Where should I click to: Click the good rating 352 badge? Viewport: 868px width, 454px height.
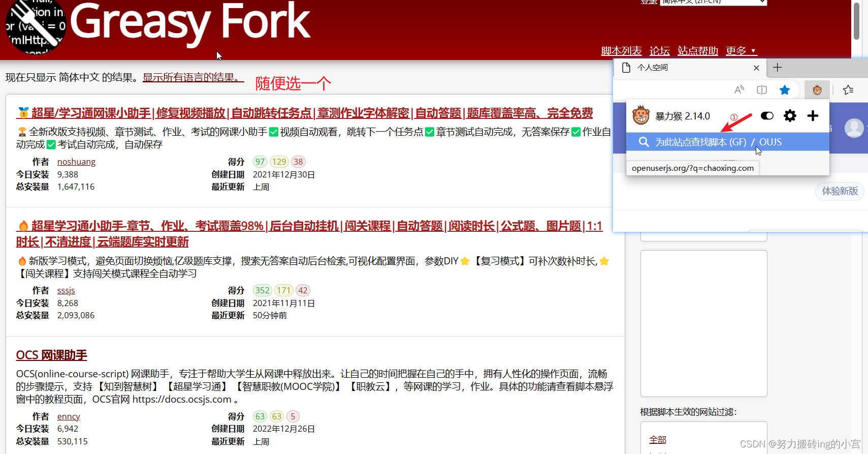pos(263,290)
